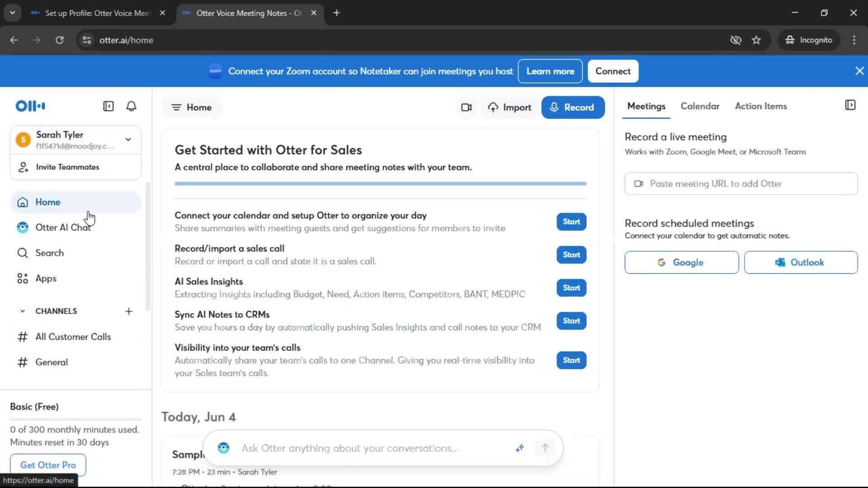Viewport: 868px width, 488px height.
Task: Open the tab search dropdown arrow
Action: [x=13, y=13]
